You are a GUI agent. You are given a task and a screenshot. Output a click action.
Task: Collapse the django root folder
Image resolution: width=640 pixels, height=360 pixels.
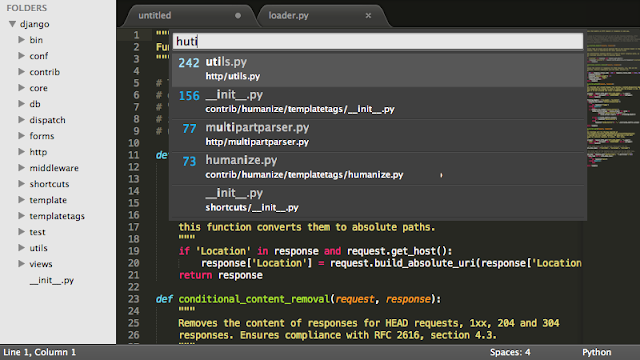(x=13, y=24)
